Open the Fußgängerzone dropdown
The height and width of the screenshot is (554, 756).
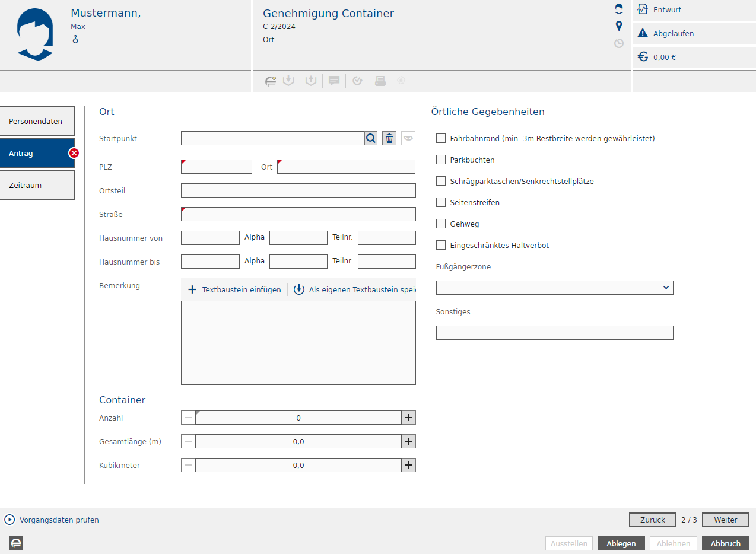(554, 288)
